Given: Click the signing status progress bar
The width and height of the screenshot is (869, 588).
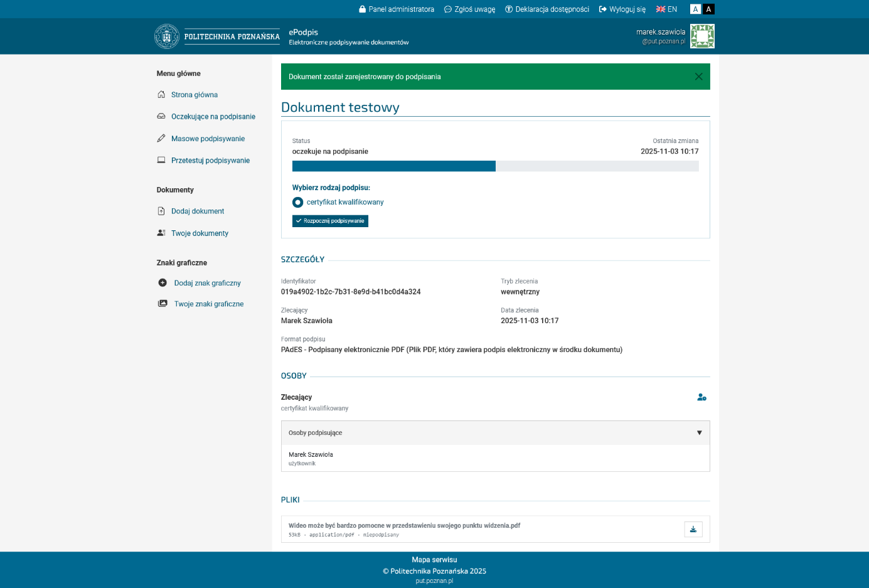Looking at the screenshot, I should pyautogui.click(x=495, y=166).
